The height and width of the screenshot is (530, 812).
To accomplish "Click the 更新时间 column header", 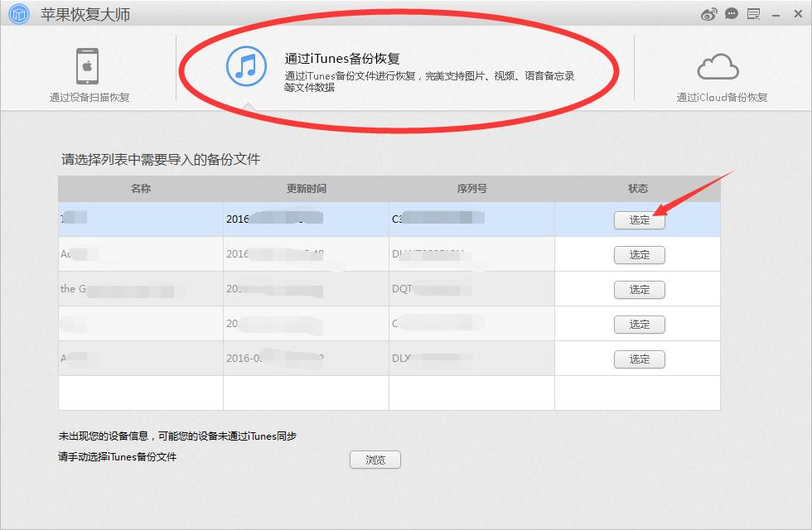I will point(307,188).
